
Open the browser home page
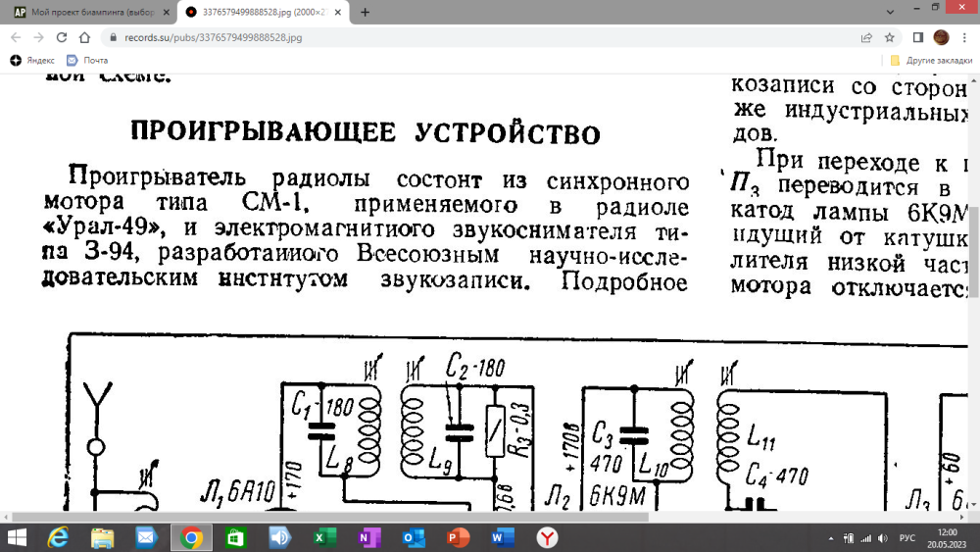(x=84, y=37)
